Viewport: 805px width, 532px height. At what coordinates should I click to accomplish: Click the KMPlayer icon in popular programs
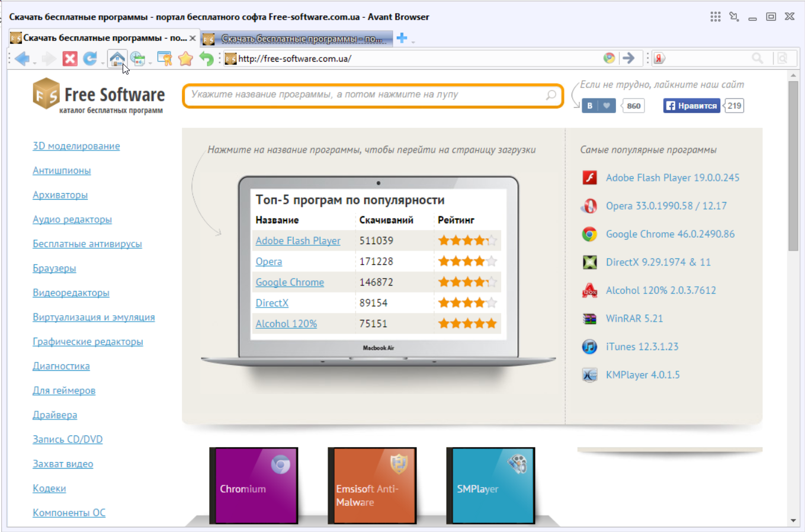click(x=589, y=375)
